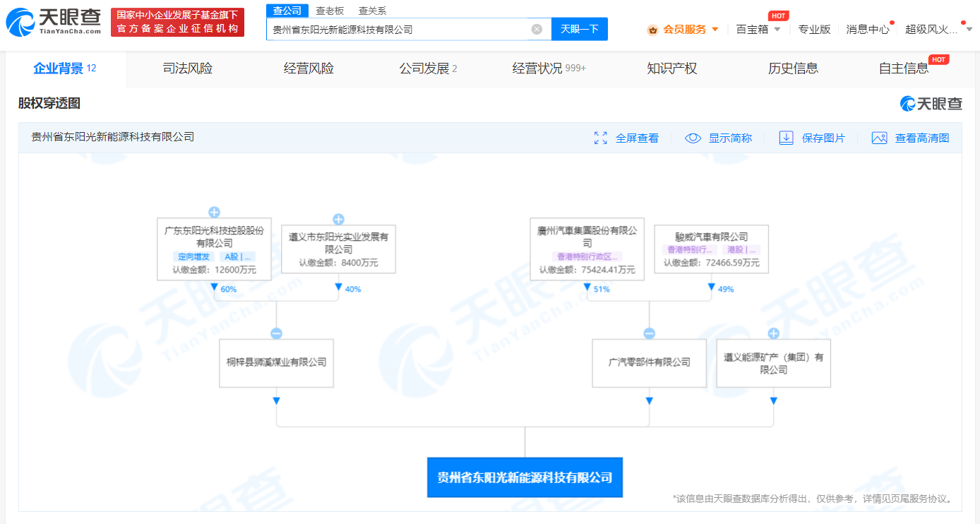Expand the 遵义市东阳光实业发展 node plus icon
Image resolution: width=980 pixels, height=524 pixels.
click(x=338, y=220)
